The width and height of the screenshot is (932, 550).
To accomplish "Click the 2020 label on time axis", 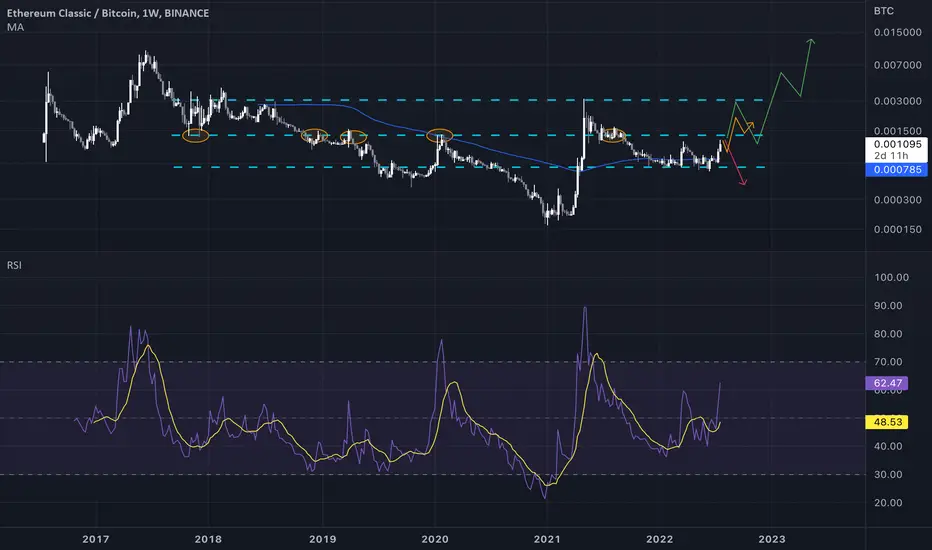I will click(434, 539).
